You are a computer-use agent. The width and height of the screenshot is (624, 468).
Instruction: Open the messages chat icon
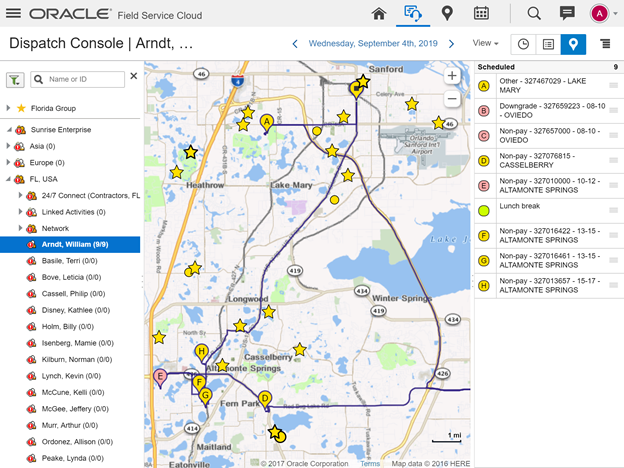[x=567, y=14]
